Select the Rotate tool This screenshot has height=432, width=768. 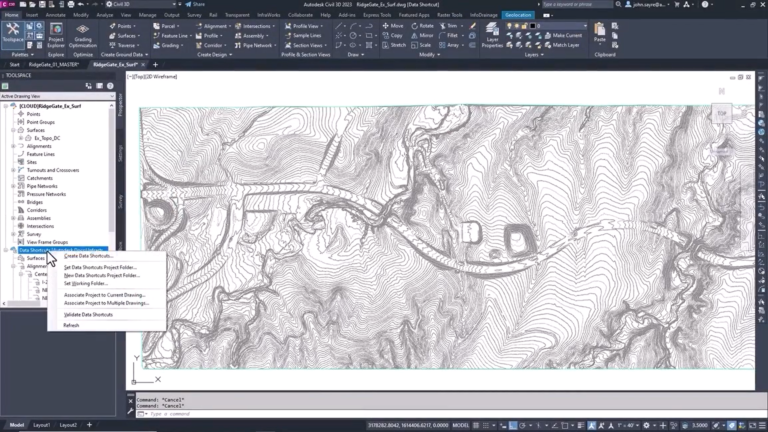tap(422, 26)
